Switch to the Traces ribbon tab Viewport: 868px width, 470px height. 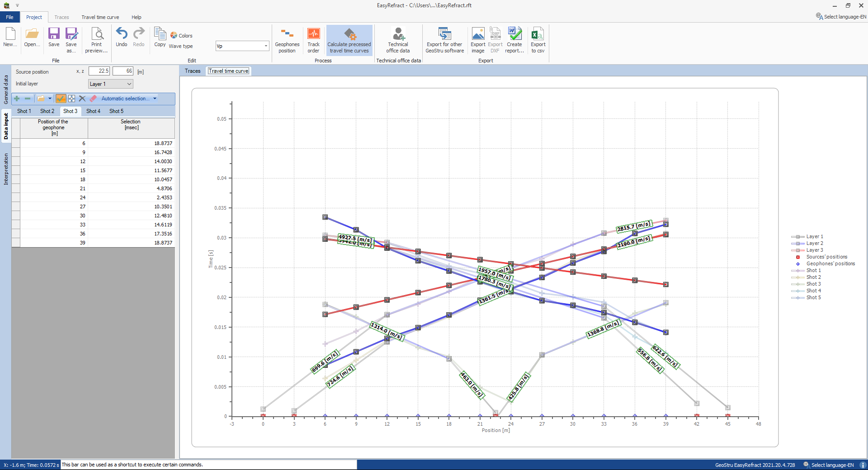(61, 17)
